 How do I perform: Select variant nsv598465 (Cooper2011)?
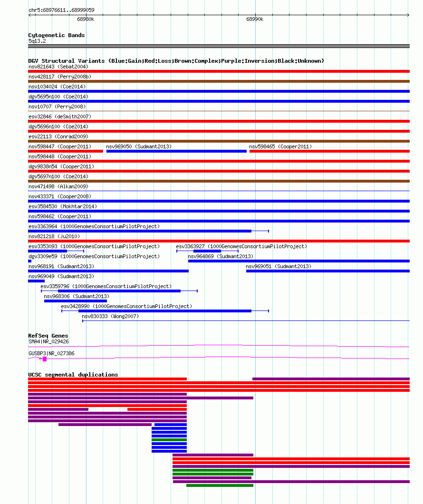(280, 146)
